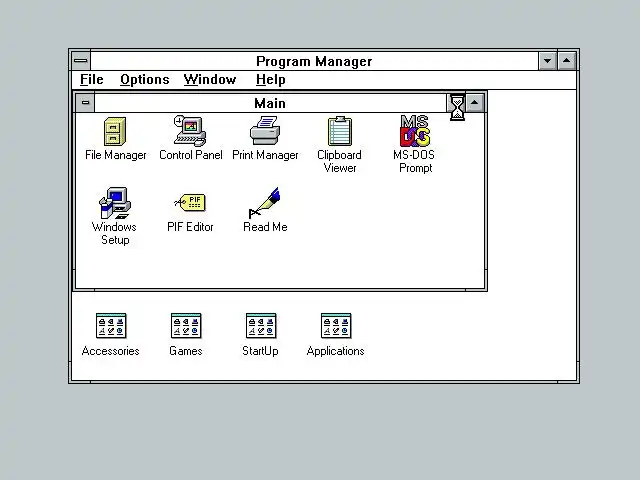The image size is (640, 480).
Task: Launch Control Panel from the Main group
Action: click(x=190, y=131)
